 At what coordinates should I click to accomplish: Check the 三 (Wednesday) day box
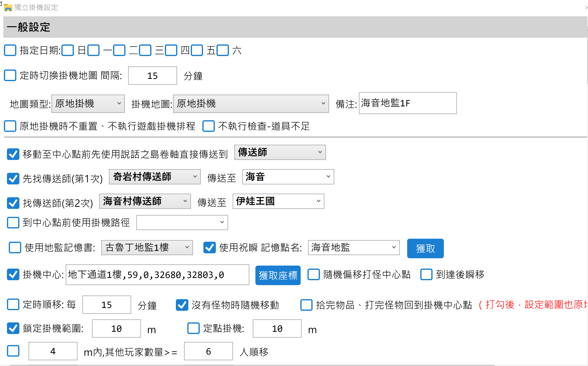point(145,50)
